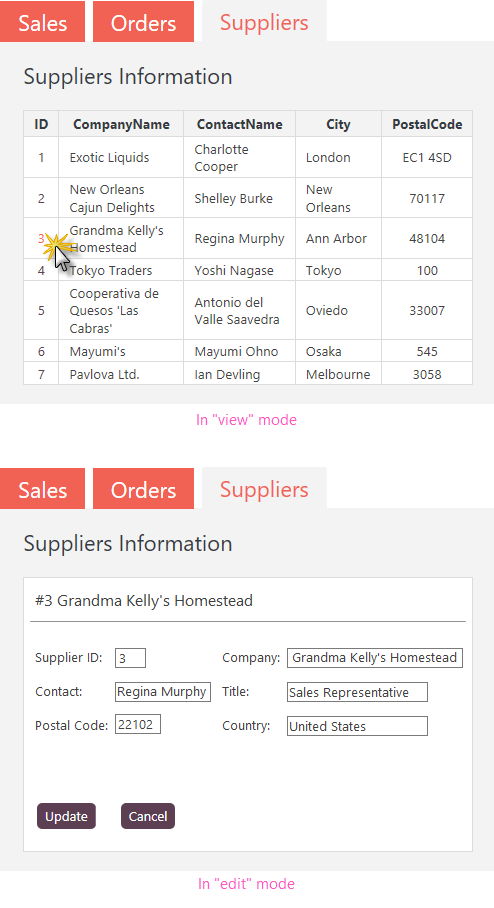The image size is (494, 908).
Task: Click the Cancel button
Action: point(148,816)
